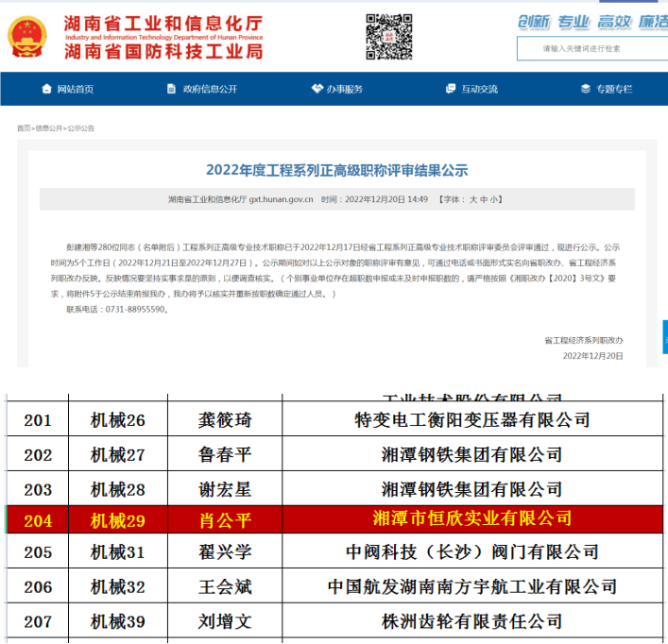Open the 网站首页 navigation menu item

click(75, 90)
